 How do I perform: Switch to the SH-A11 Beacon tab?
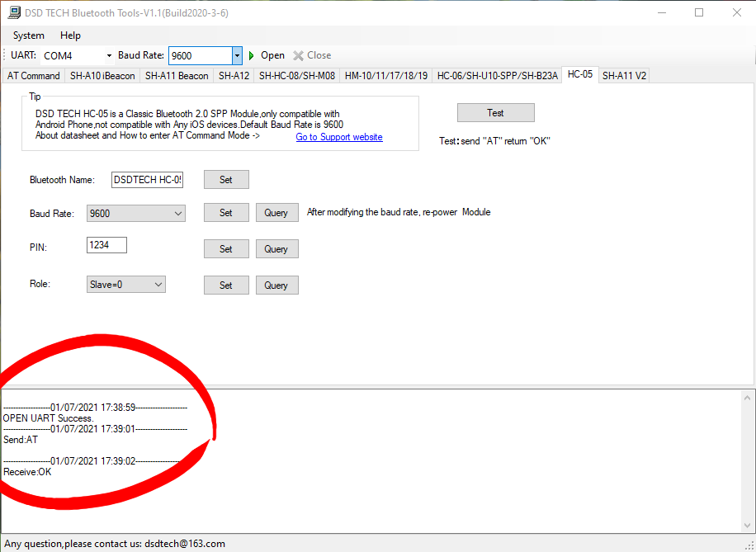coord(177,76)
